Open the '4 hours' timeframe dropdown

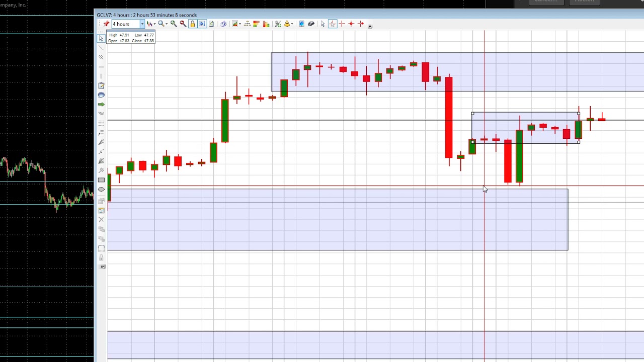click(x=142, y=24)
